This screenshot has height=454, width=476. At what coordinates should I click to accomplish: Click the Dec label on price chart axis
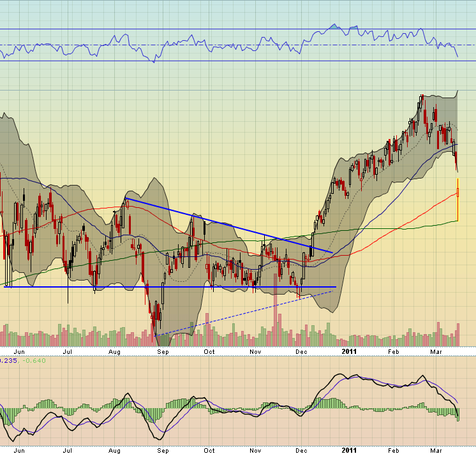[x=301, y=352]
